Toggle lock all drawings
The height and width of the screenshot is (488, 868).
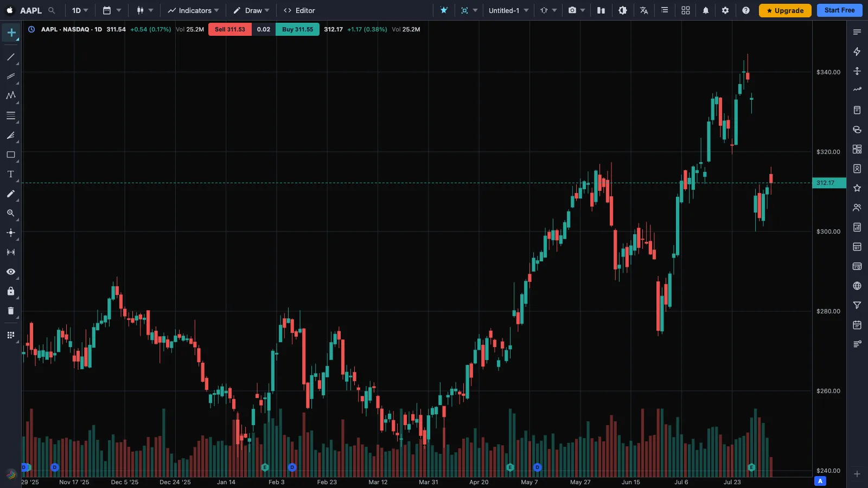tap(10, 291)
